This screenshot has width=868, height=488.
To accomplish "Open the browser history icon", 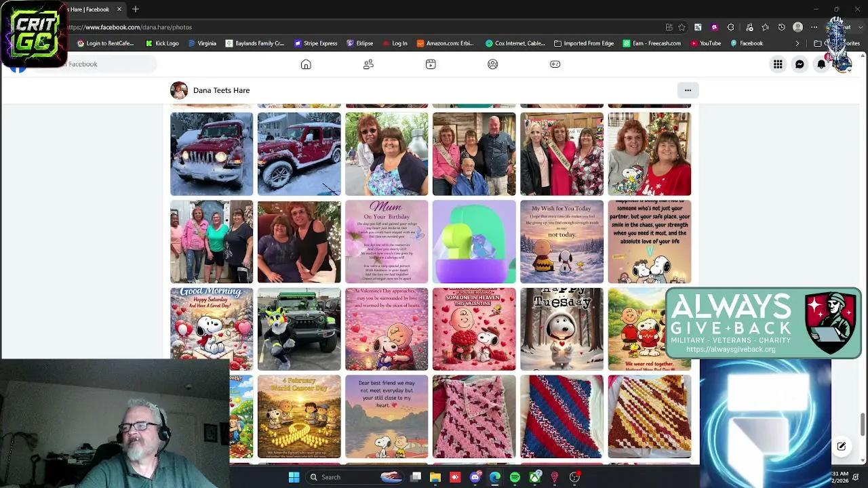I will coord(781,27).
